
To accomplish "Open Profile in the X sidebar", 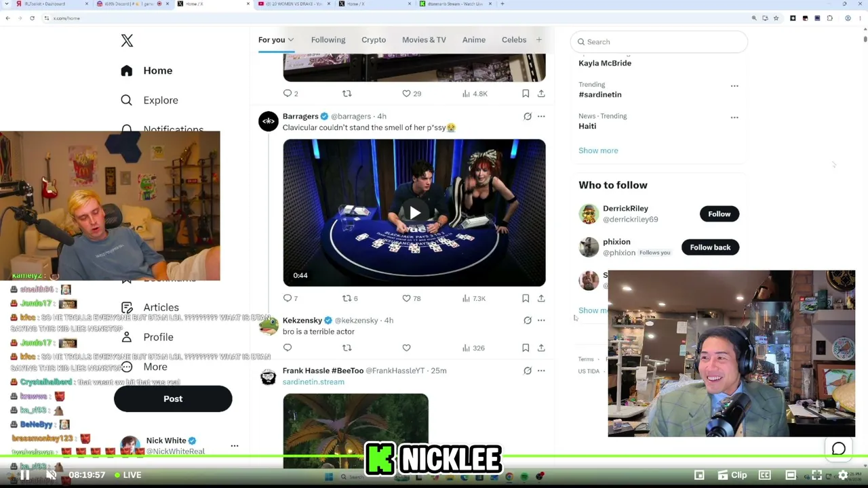I will [x=146, y=337].
